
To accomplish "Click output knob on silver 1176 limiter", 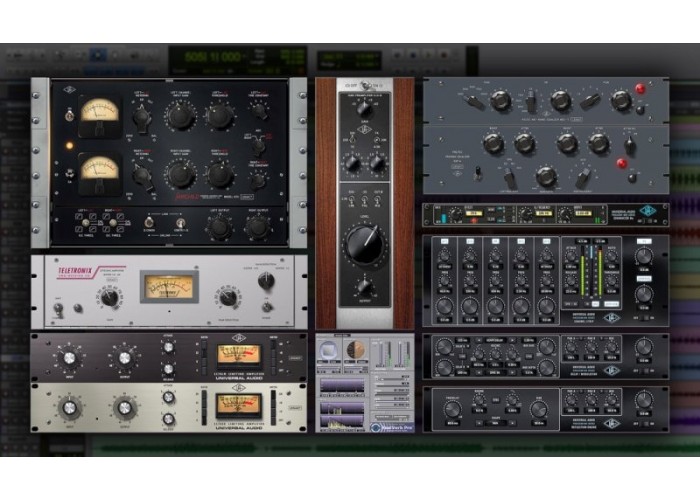I will [125, 408].
